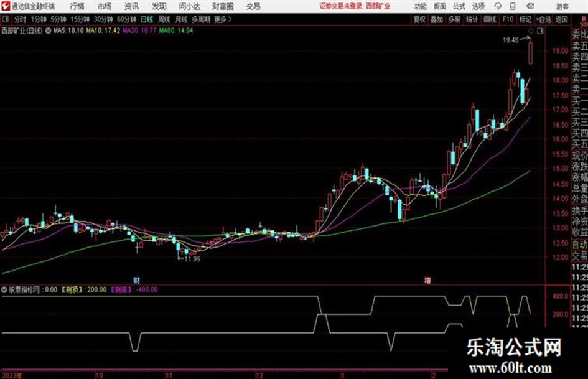Image resolution: width=588 pixels, height=379 pixels.
Task: Switch to 60分钟 chart period
Action: click(x=126, y=19)
